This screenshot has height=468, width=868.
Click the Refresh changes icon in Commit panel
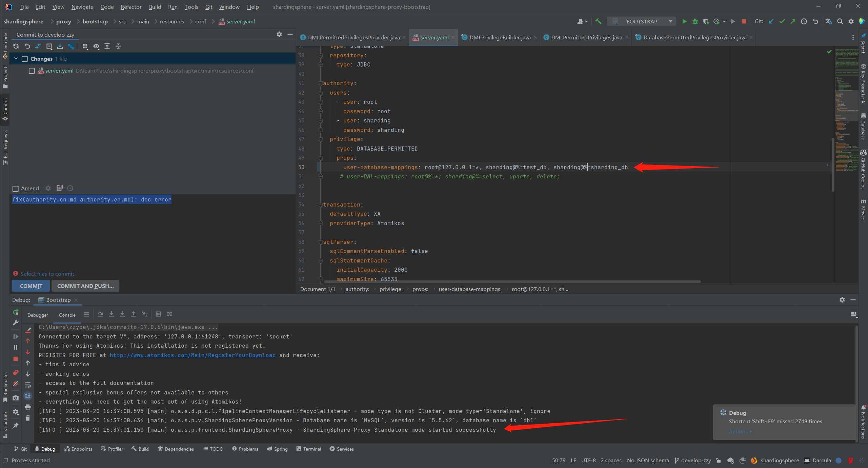click(x=16, y=46)
